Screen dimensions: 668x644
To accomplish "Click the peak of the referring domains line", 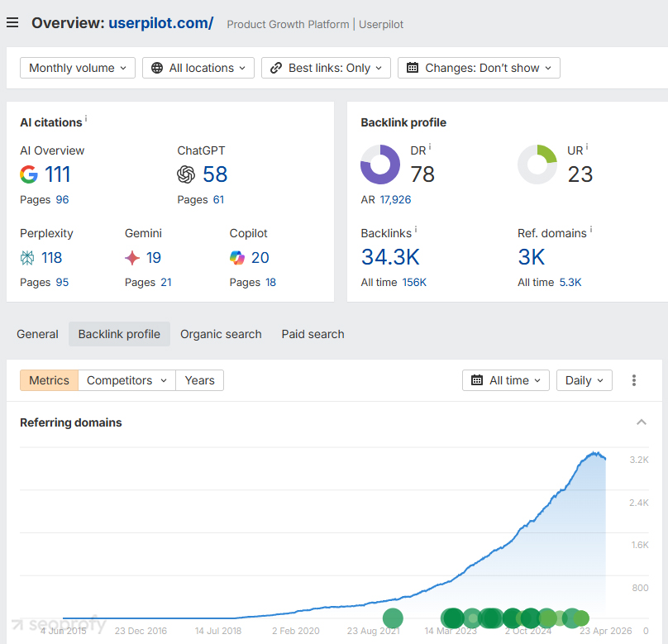I will [x=594, y=453].
